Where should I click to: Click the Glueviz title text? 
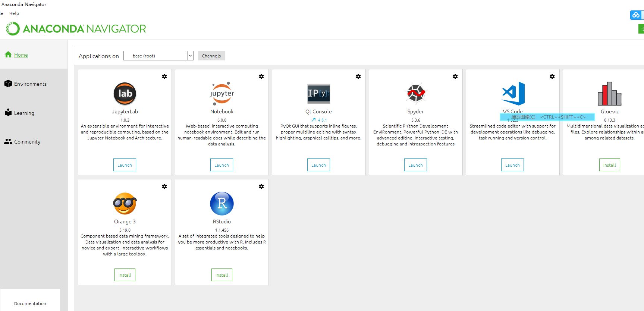tap(610, 111)
